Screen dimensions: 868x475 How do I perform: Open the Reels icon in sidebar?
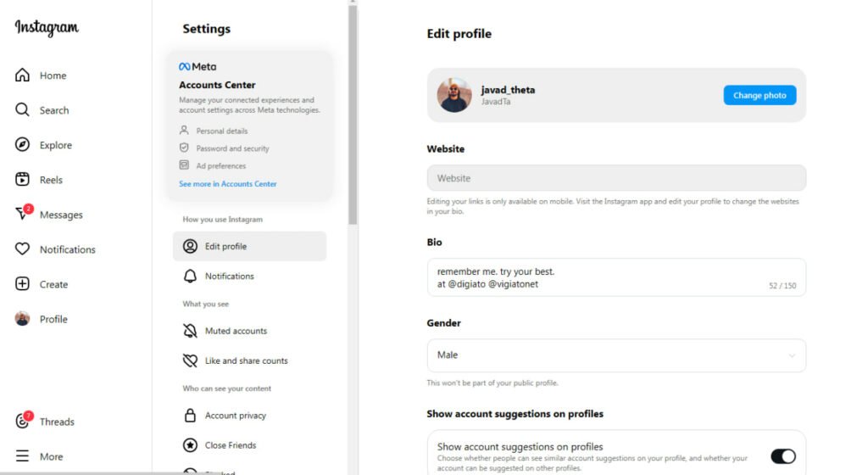(23, 180)
